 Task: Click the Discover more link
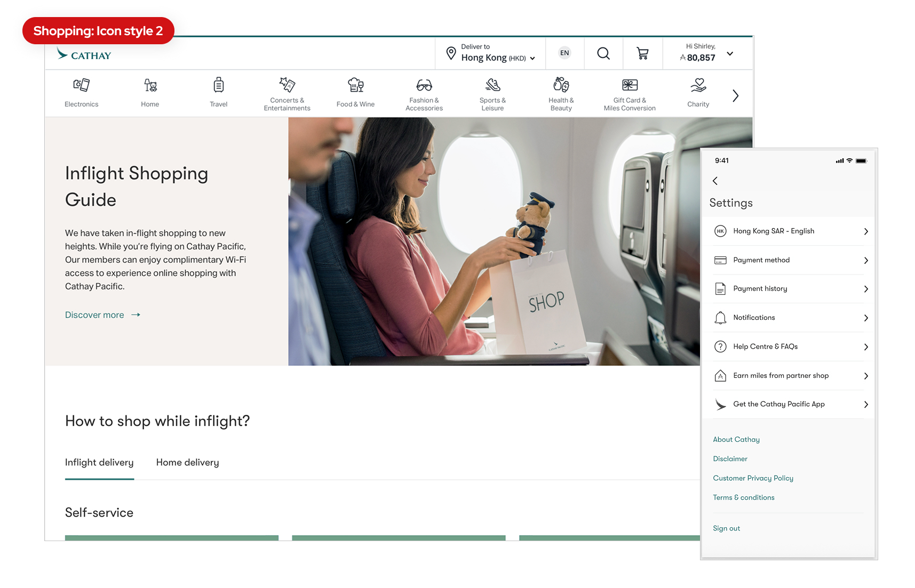point(102,315)
